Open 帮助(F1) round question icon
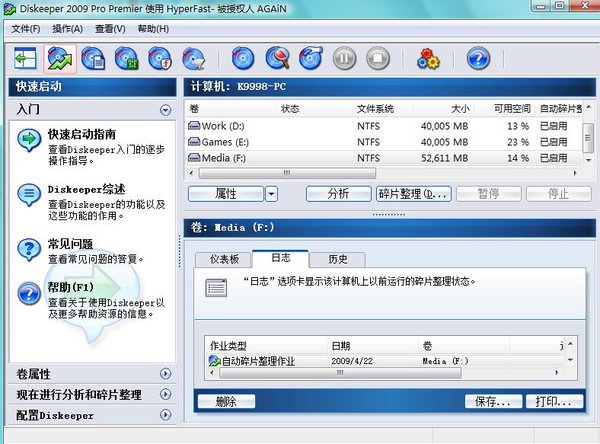 tap(29, 294)
